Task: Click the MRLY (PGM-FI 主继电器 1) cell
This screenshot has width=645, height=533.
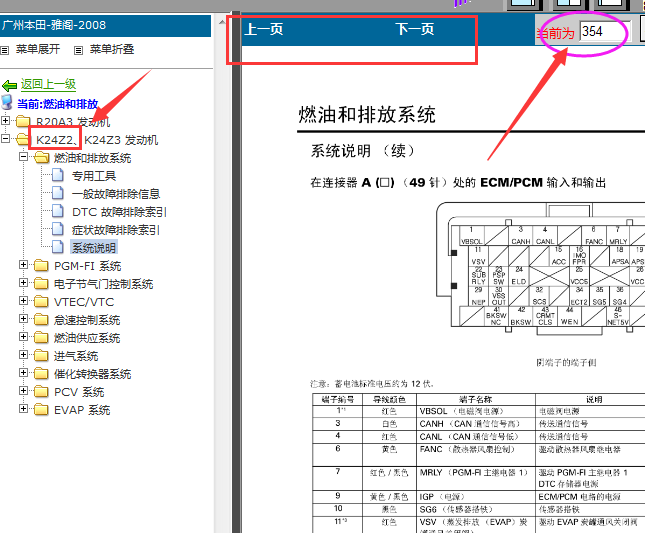Action: (x=476, y=478)
